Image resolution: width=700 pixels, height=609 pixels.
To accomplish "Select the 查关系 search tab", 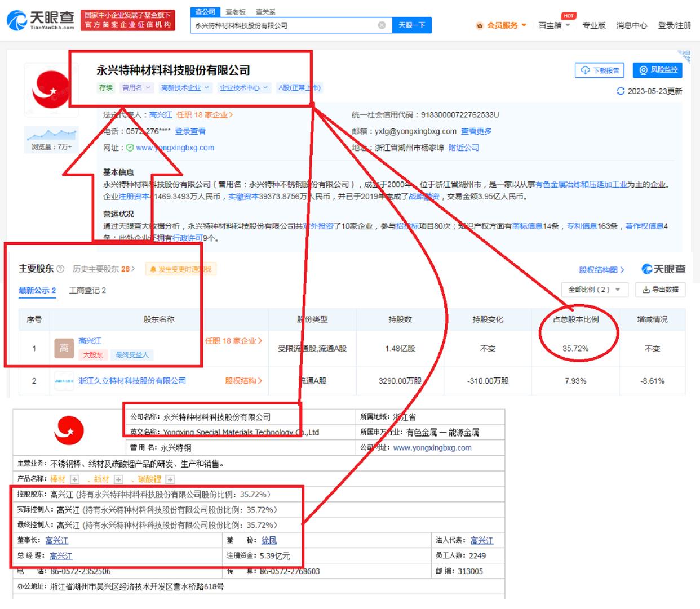I will [265, 12].
